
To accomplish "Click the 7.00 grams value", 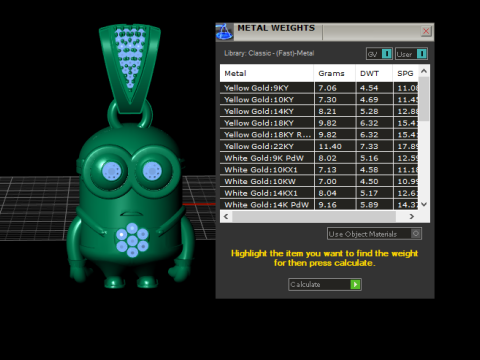I will 327,181.
